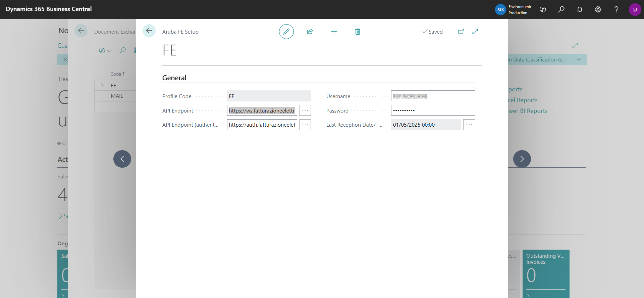Viewport: 644px width, 298px height.
Task: Open API Endpoint (authentication) ellipsis button
Action: (305, 125)
